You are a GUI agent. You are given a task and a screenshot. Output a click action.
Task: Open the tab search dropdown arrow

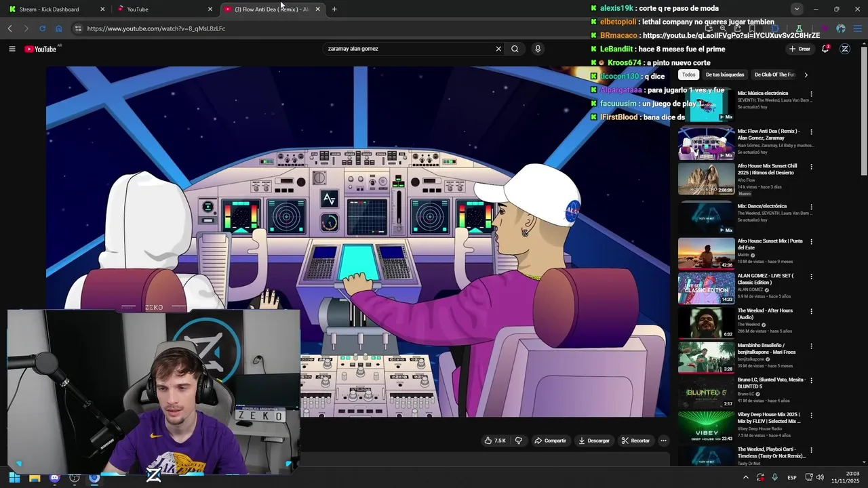(x=797, y=9)
